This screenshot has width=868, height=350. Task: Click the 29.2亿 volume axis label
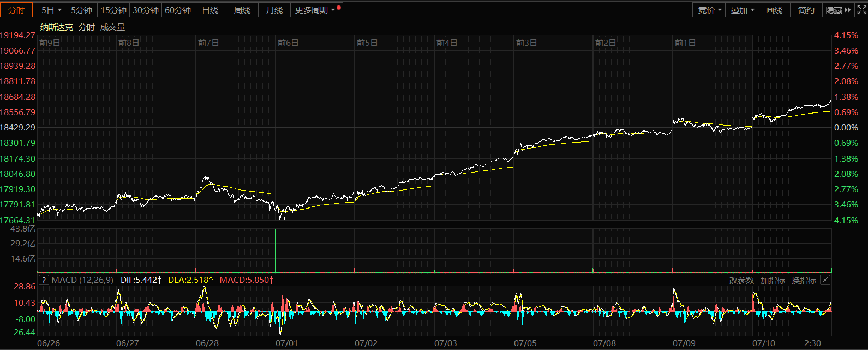(23, 243)
